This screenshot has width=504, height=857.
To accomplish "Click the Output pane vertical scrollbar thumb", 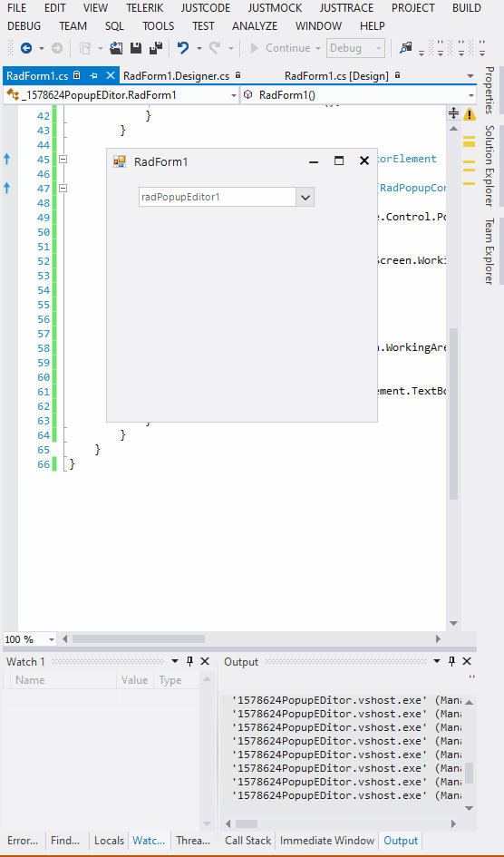I will click(x=469, y=774).
